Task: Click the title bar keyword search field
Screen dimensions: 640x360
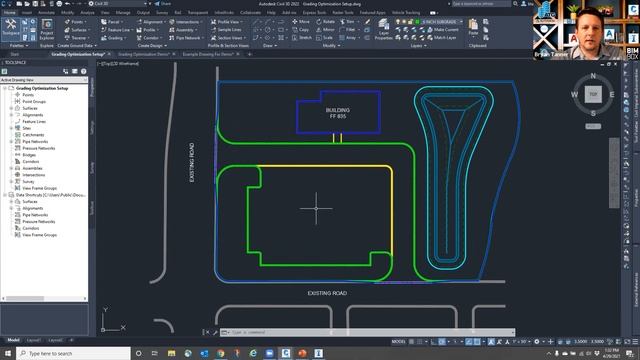Action: (481, 4)
